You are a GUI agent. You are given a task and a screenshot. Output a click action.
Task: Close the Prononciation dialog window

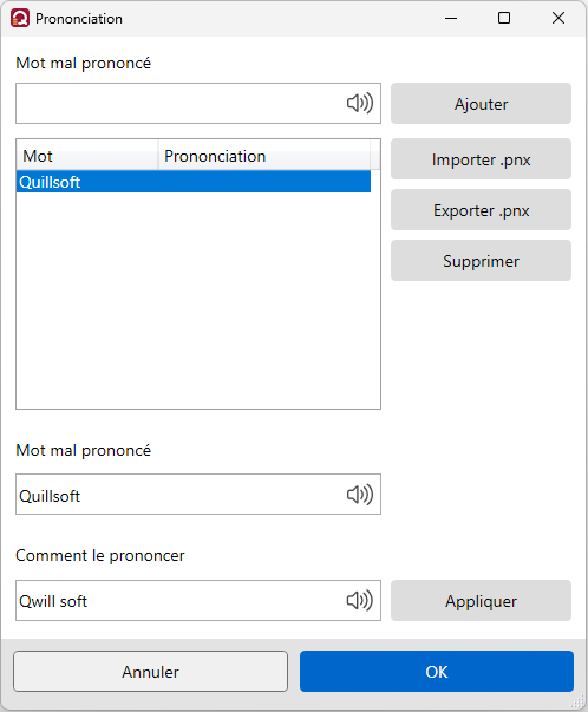tap(558, 18)
